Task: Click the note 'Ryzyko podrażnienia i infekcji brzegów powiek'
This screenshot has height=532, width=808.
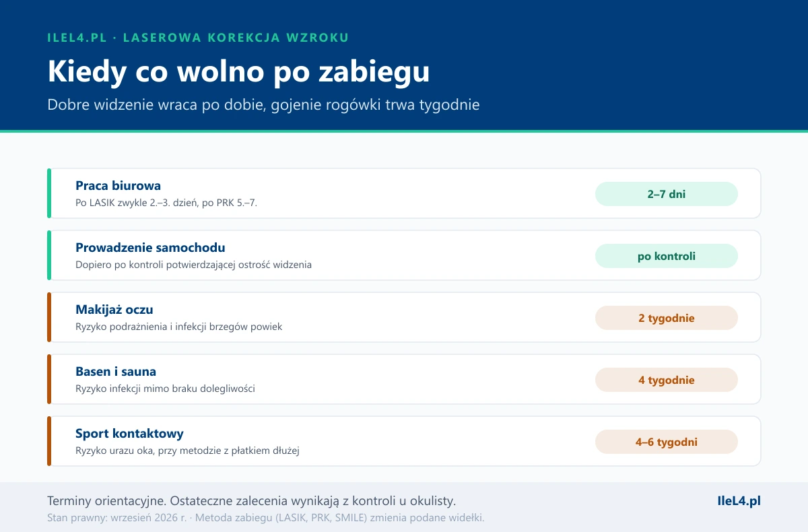Action: point(178,327)
